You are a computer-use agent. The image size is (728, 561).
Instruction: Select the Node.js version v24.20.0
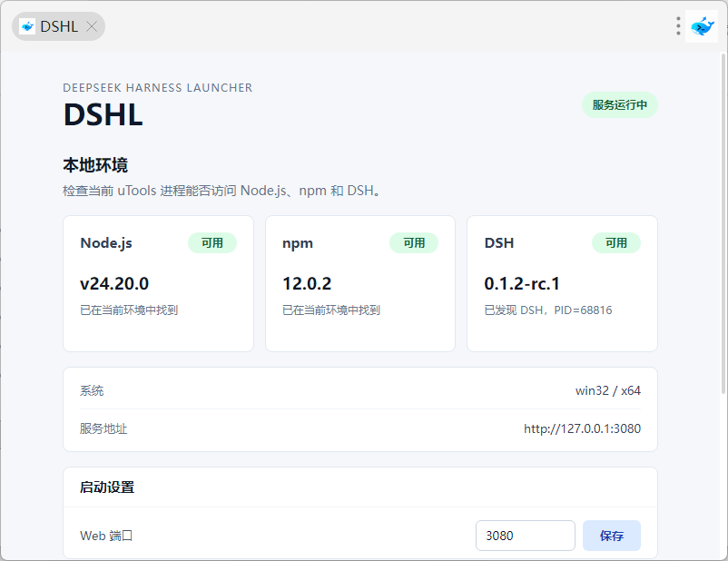pyautogui.click(x=114, y=284)
